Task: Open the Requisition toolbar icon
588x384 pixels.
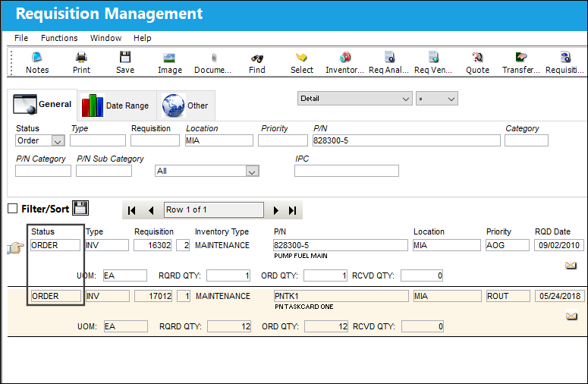Action: coord(565,58)
